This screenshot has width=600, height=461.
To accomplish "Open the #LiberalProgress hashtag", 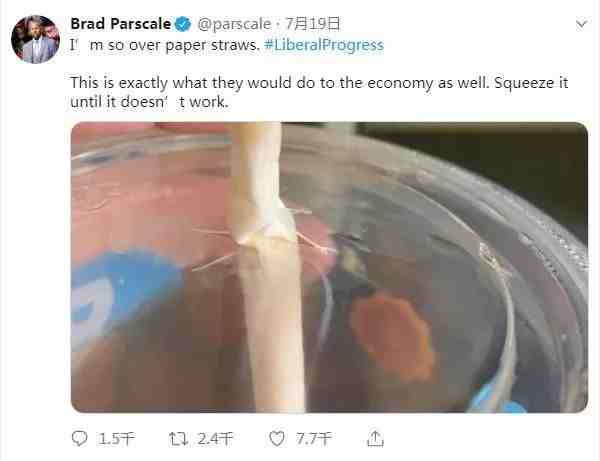I will click(x=324, y=45).
